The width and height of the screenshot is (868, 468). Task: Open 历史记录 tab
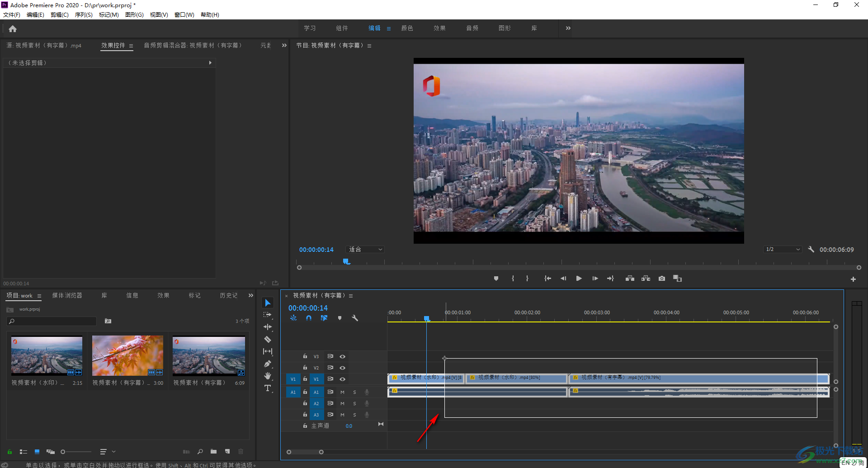(x=229, y=295)
